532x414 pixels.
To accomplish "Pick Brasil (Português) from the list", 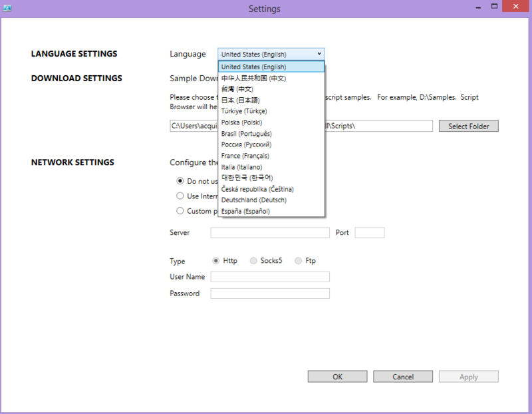I will point(271,134).
